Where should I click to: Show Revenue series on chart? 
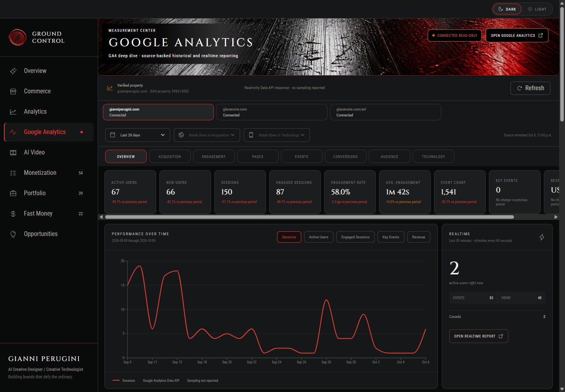[419, 237]
